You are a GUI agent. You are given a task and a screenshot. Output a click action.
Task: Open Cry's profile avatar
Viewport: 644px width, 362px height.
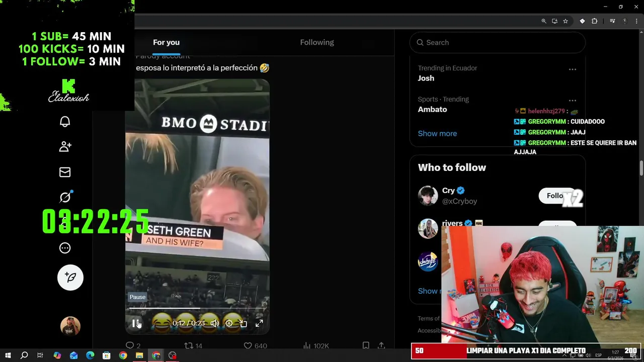[x=428, y=196]
